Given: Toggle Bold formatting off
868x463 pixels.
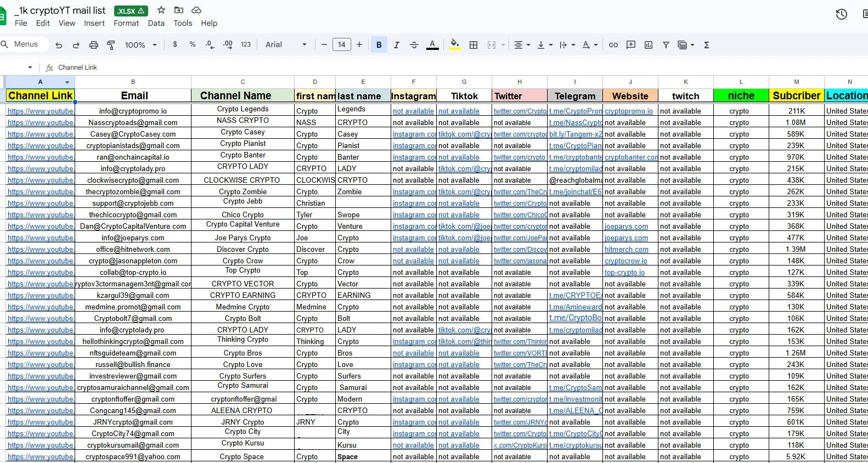Looking at the screenshot, I should tap(379, 45).
